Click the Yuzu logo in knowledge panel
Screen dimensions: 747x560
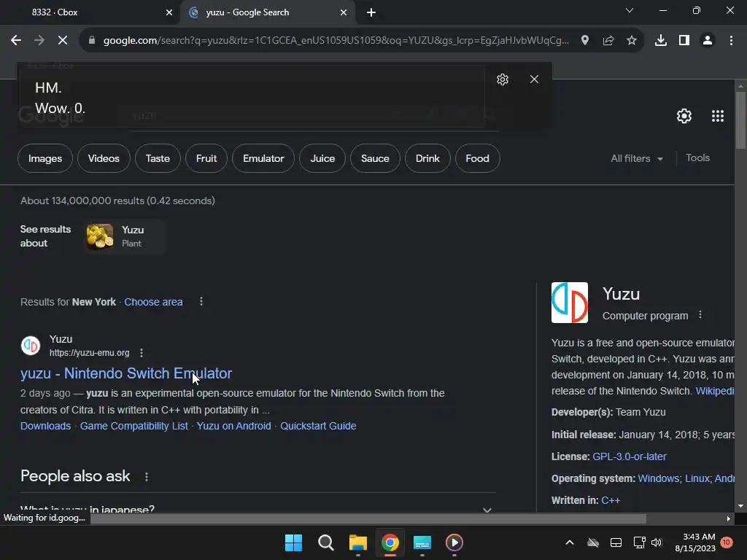coord(570,303)
